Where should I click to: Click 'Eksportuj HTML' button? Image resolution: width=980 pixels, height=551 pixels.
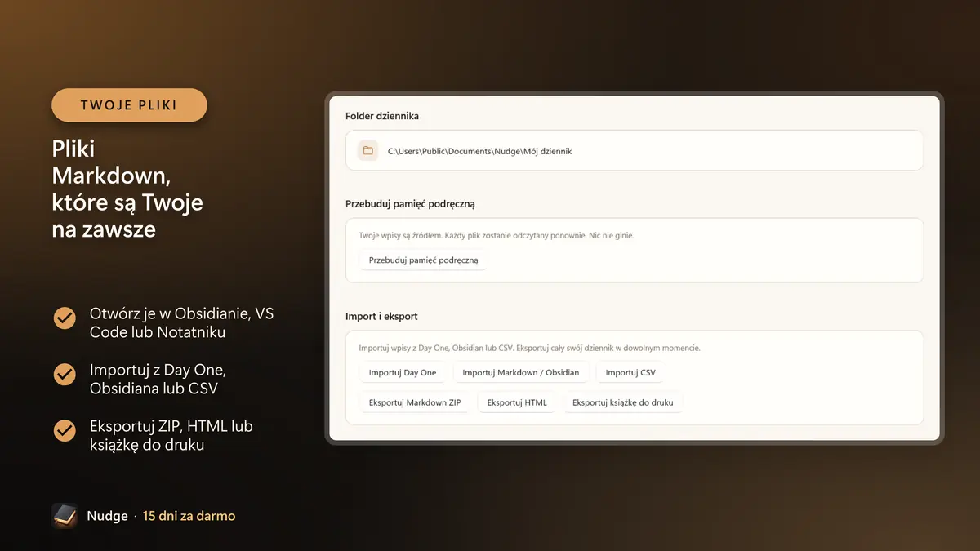coord(517,402)
